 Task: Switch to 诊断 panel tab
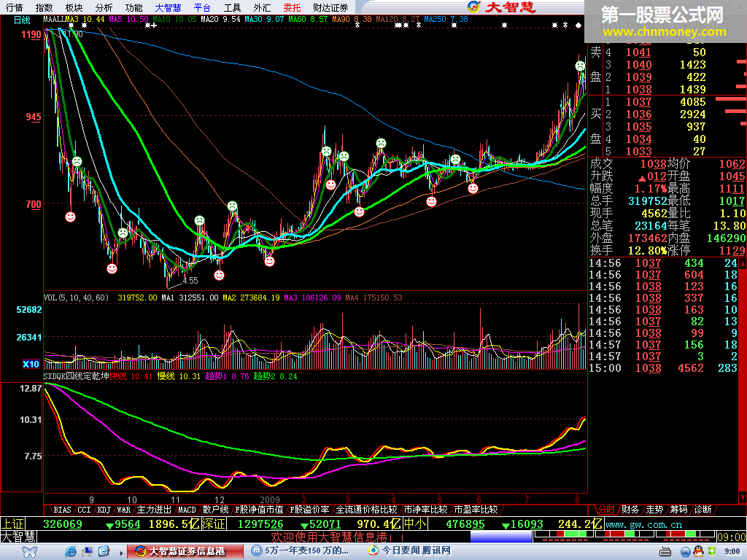coord(703,510)
